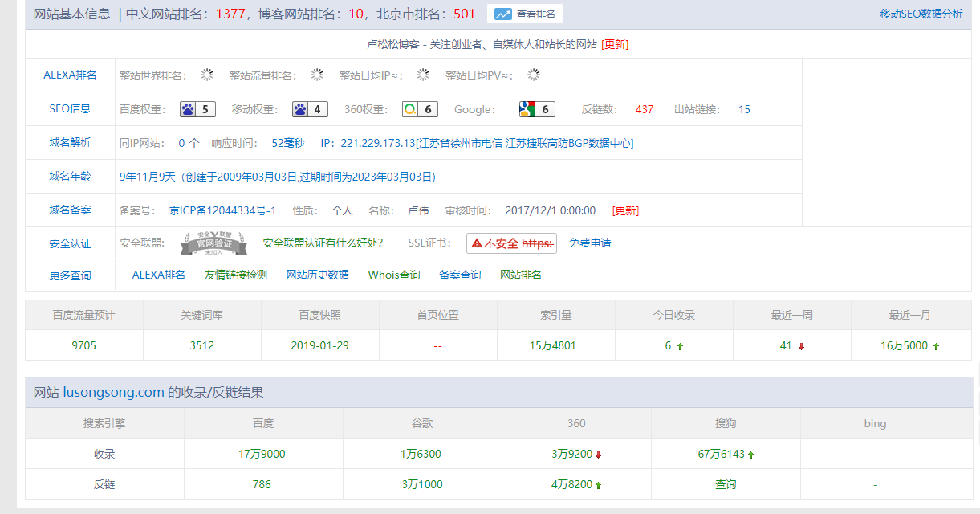Click Baidu paw icon for 移动权重 4
Viewport: 980px width, 514px height.
point(300,109)
